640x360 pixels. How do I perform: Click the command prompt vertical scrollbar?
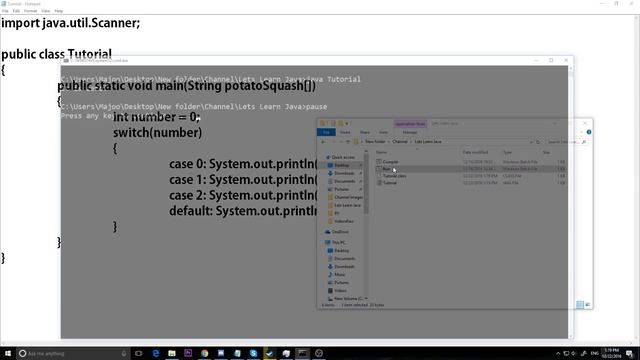[571, 202]
